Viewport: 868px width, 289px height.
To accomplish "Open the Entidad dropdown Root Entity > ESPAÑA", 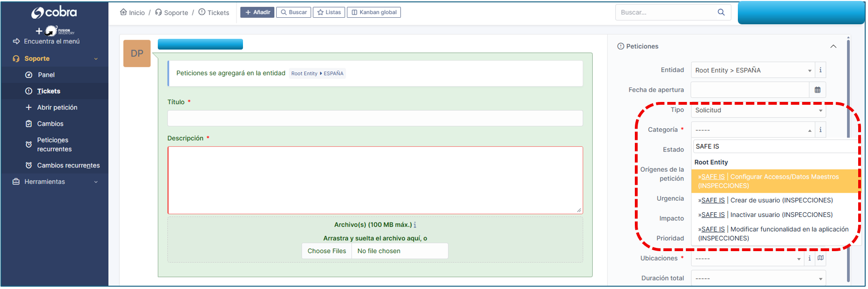I will [752, 70].
